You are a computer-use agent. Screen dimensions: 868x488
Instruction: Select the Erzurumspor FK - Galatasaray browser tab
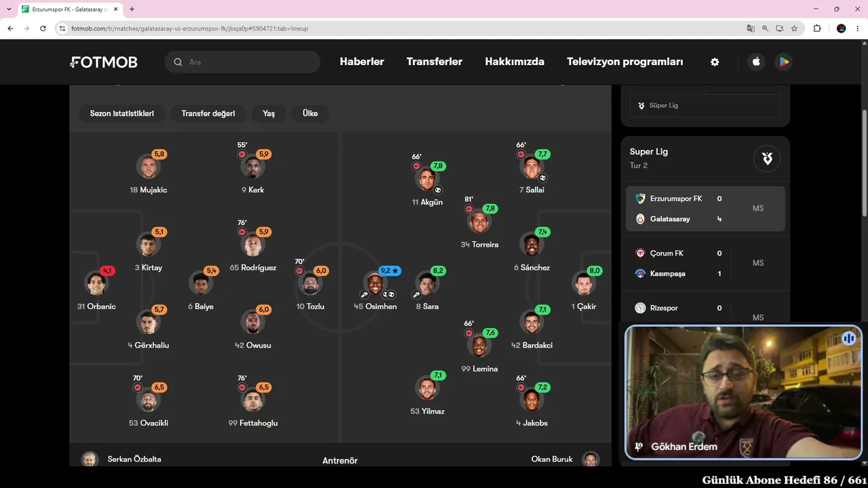tap(69, 9)
